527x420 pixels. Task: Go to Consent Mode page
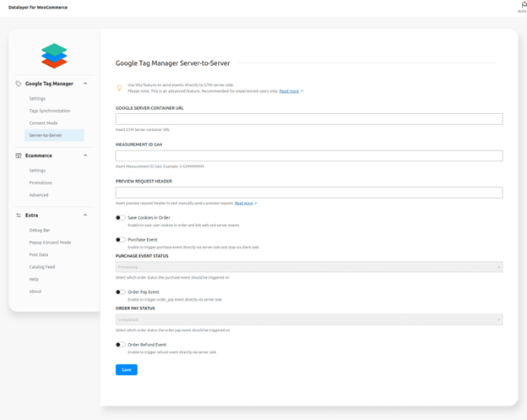pyautogui.click(x=43, y=123)
